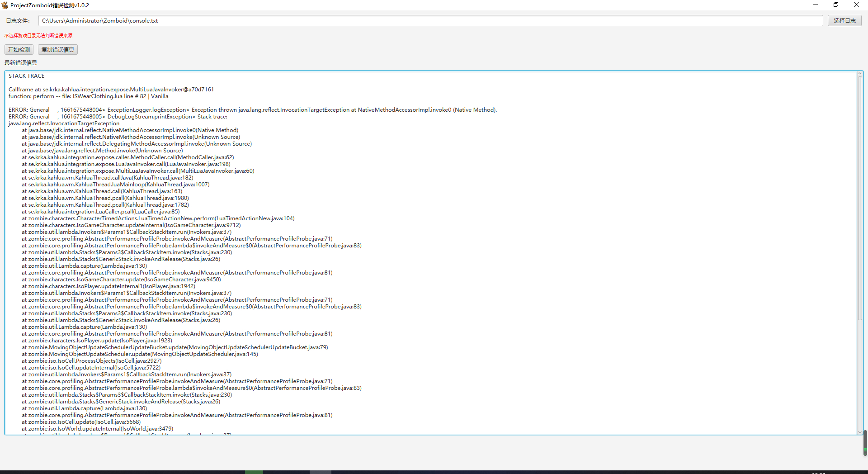Click the IsoCell.java:2927 ProcessObjects line

(92, 361)
